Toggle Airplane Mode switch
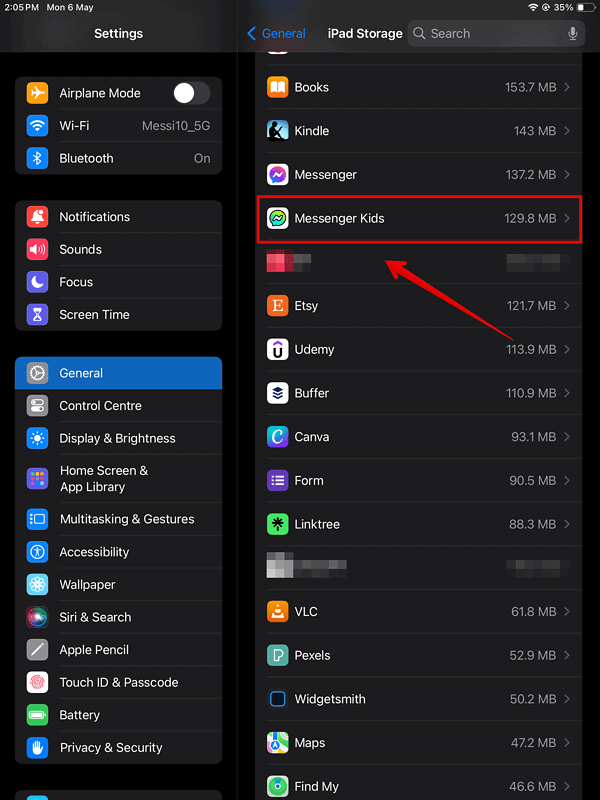The height and width of the screenshot is (800, 600). pos(191,93)
